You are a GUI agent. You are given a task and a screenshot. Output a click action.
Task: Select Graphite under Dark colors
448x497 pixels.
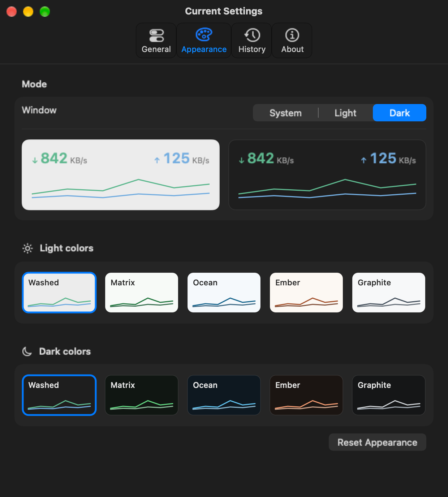click(x=389, y=395)
